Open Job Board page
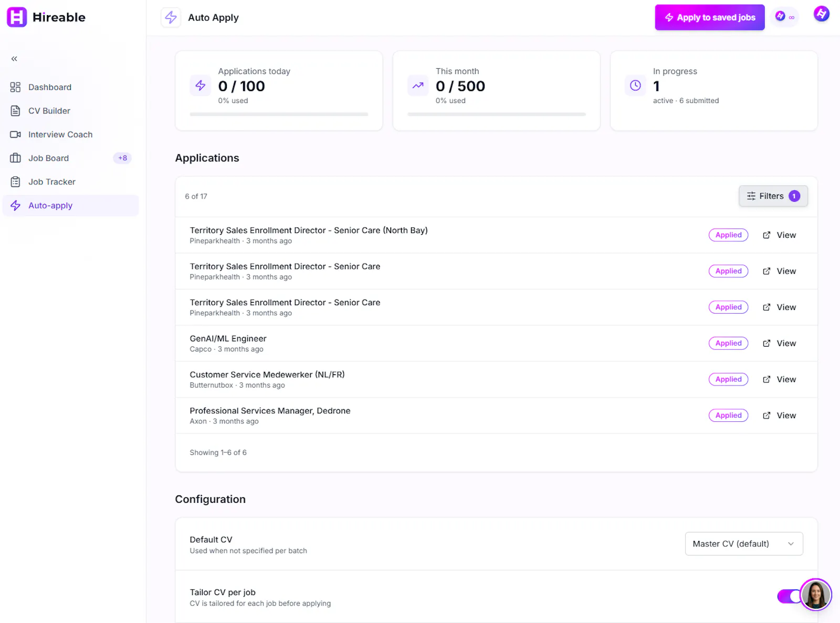This screenshot has width=840, height=623. [70, 158]
